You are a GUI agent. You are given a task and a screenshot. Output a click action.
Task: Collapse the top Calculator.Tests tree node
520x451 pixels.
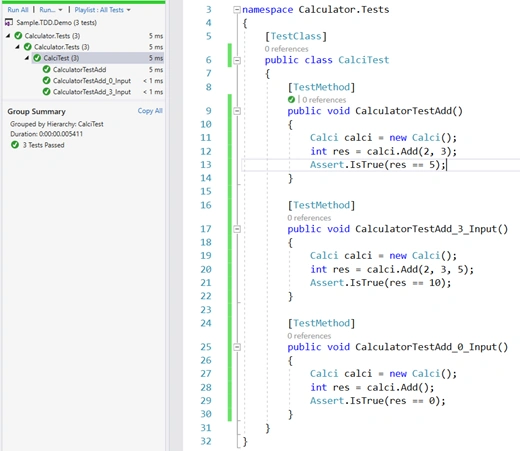click(x=8, y=35)
